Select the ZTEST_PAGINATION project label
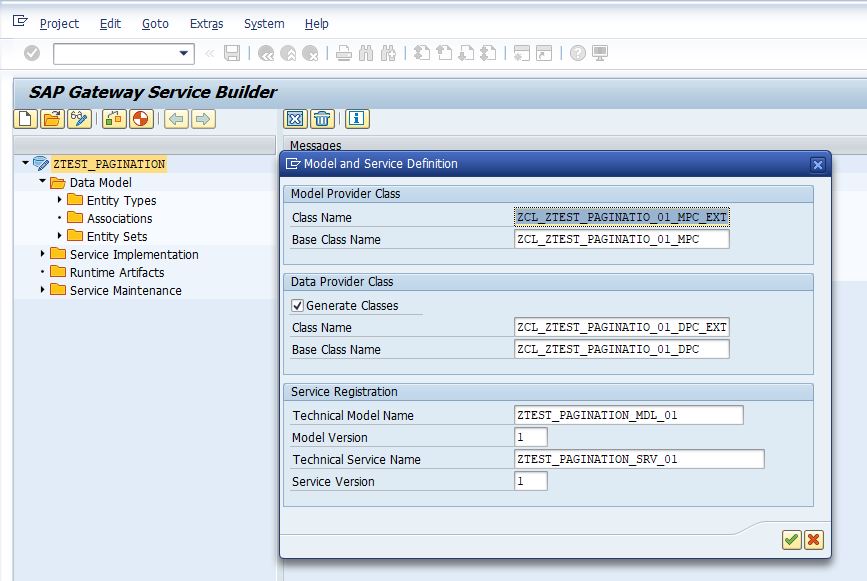This screenshot has height=581, width=867. point(109,164)
